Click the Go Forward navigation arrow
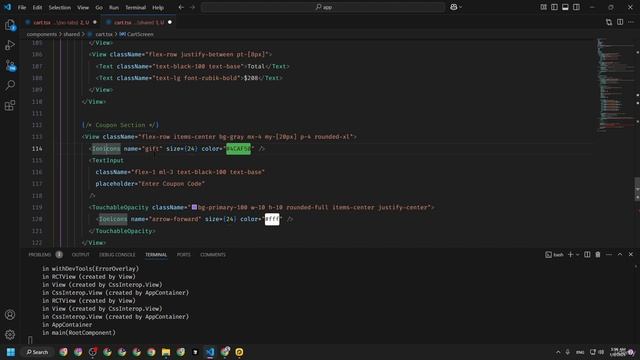Image resolution: width=640 pixels, height=360 pixels. point(192,7)
